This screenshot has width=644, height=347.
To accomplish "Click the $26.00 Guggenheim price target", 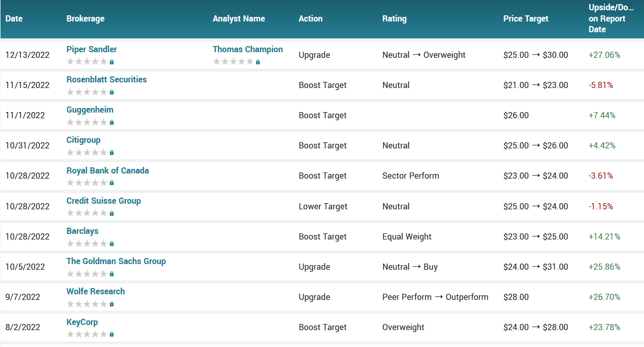I will tap(516, 115).
